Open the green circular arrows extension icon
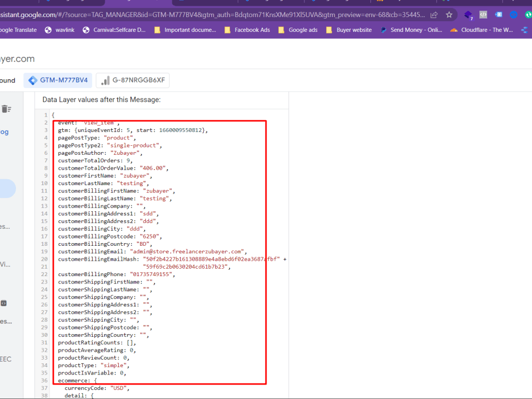532x399 pixels. coord(528,14)
